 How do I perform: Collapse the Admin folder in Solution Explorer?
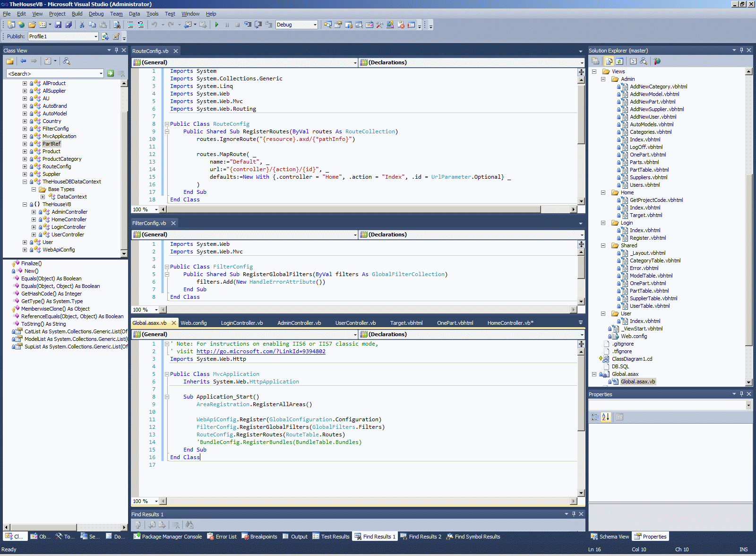point(603,79)
